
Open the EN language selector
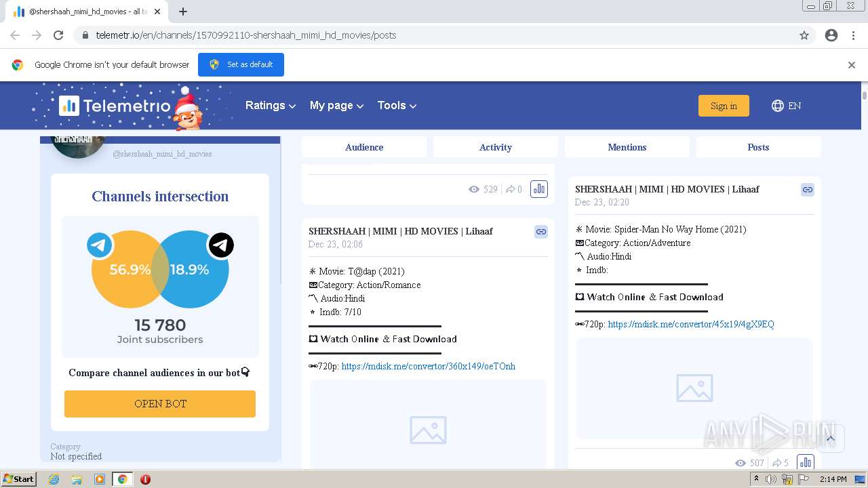pyautogui.click(x=787, y=106)
